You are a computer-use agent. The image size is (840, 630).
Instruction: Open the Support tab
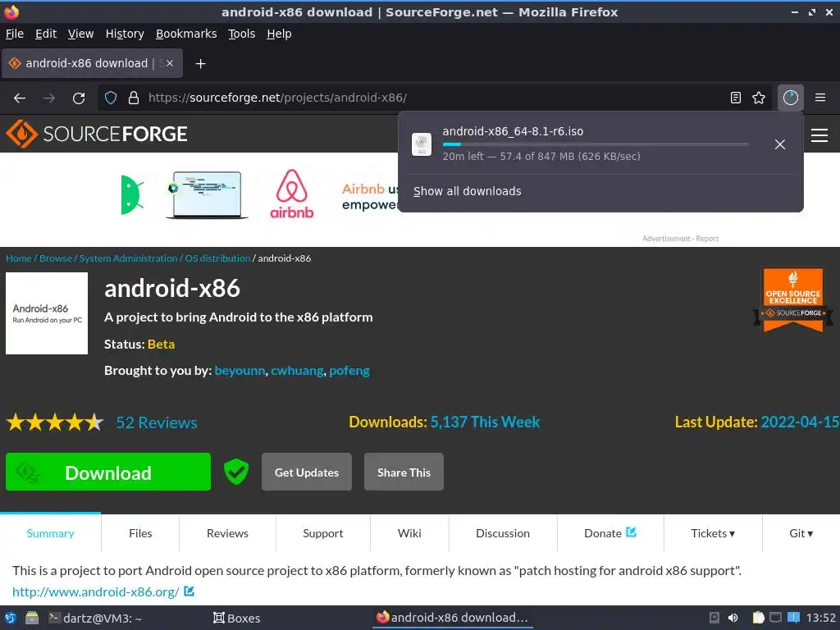323,533
